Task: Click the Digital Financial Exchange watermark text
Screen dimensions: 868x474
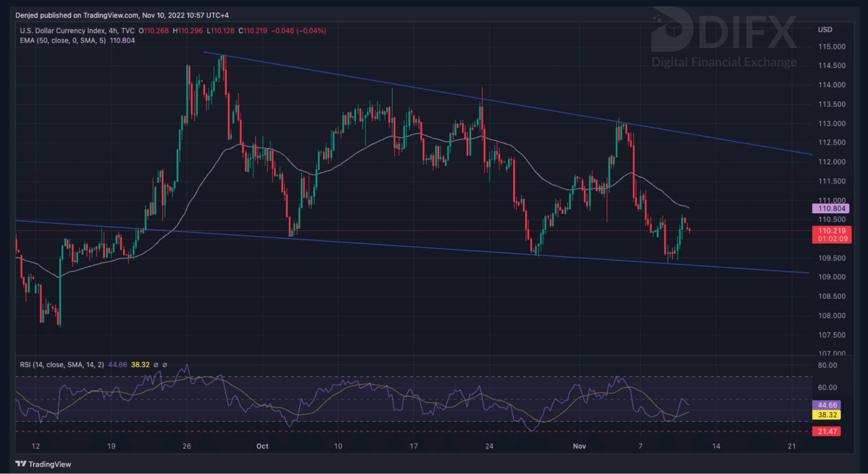Action: click(x=724, y=62)
